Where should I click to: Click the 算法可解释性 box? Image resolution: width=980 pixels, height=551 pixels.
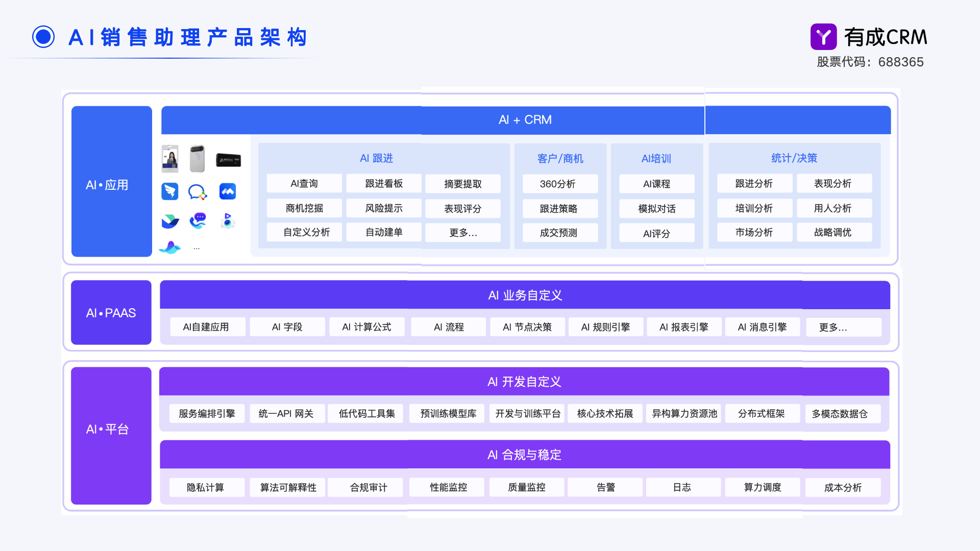(287, 487)
